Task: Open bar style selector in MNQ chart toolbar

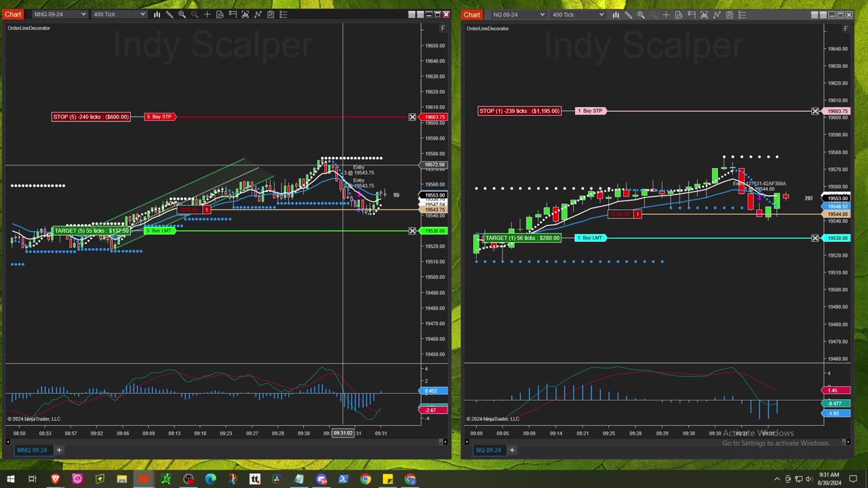Action: [157, 14]
